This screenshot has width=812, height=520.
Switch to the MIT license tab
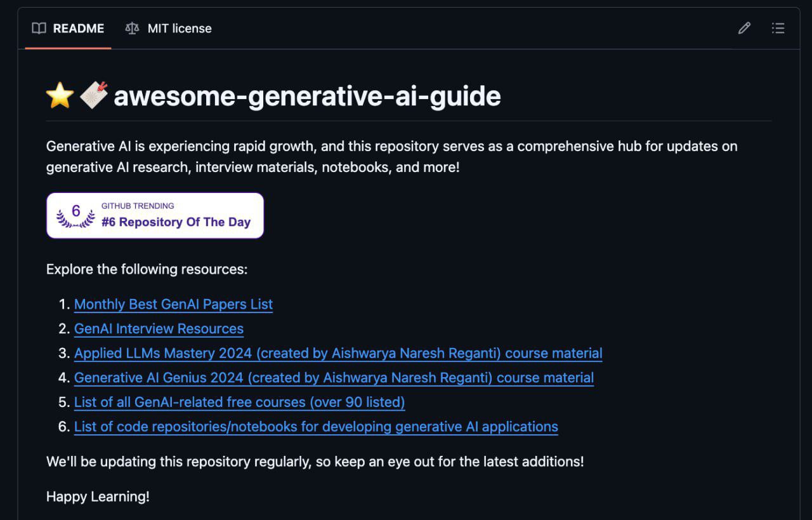[x=180, y=28]
